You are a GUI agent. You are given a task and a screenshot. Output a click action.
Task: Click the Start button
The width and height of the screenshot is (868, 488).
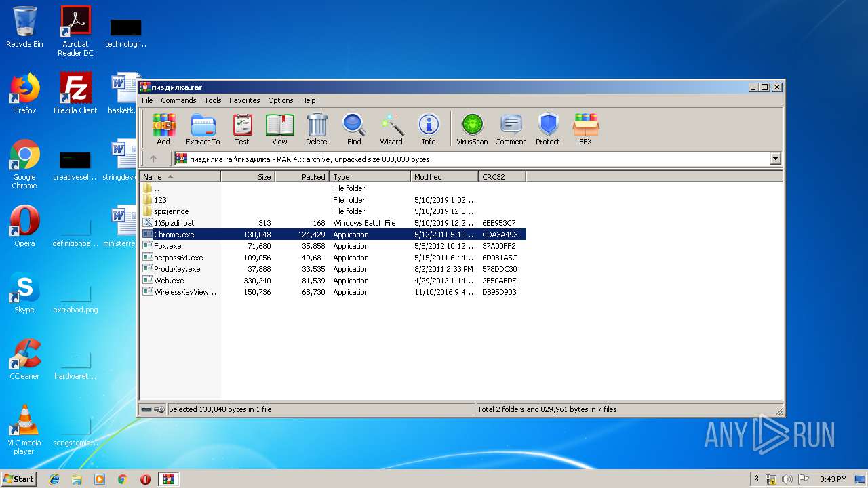click(x=19, y=479)
